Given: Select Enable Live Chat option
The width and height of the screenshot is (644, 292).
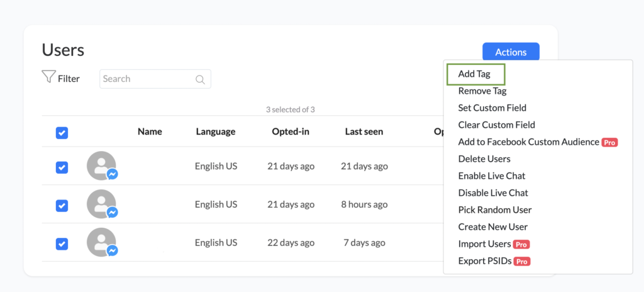Looking at the screenshot, I should coord(491,176).
